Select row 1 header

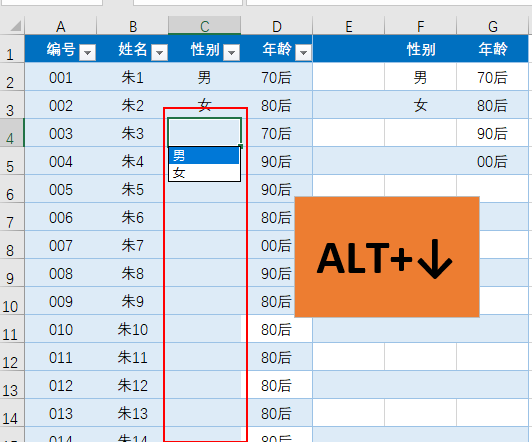pyautogui.click(x=12, y=49)
